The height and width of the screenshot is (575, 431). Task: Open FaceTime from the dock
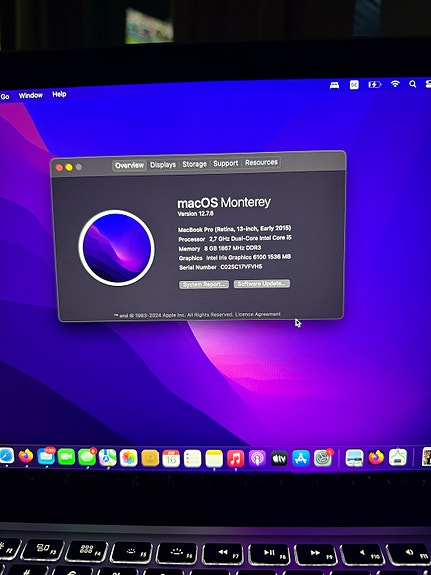66,457
